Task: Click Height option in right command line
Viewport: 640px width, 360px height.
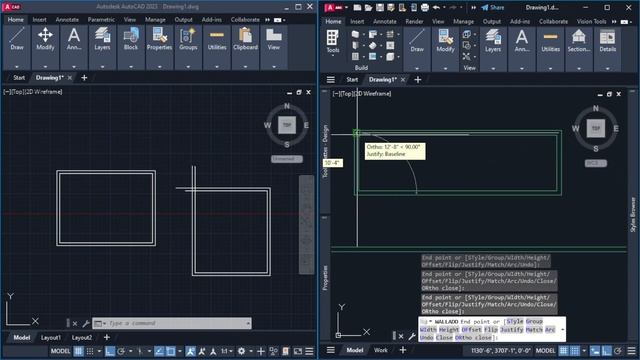Action: point(449,329)
